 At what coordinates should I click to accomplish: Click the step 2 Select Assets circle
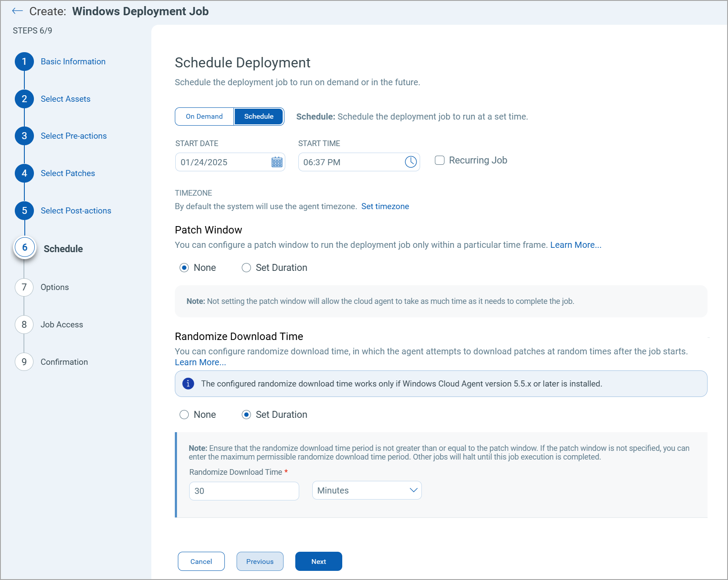coord(24,99)
